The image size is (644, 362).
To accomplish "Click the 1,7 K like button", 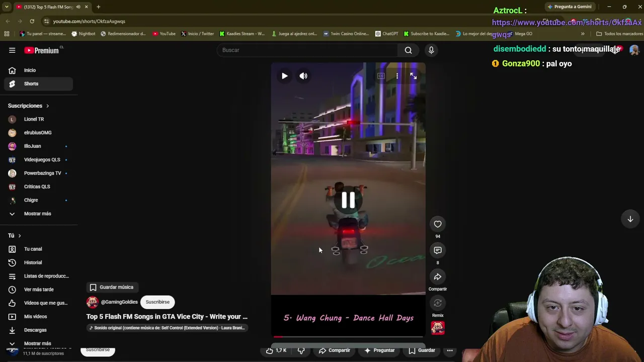I will click(x=276, y=350).
